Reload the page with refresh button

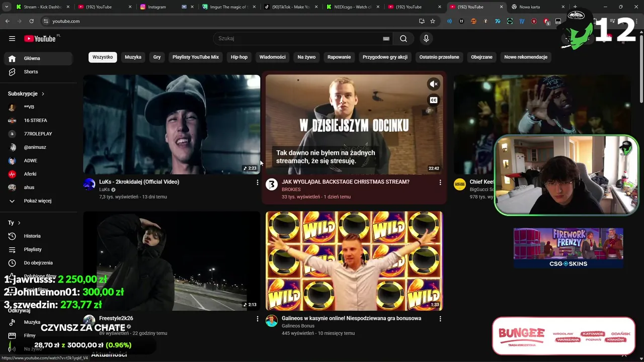[31, 21]
